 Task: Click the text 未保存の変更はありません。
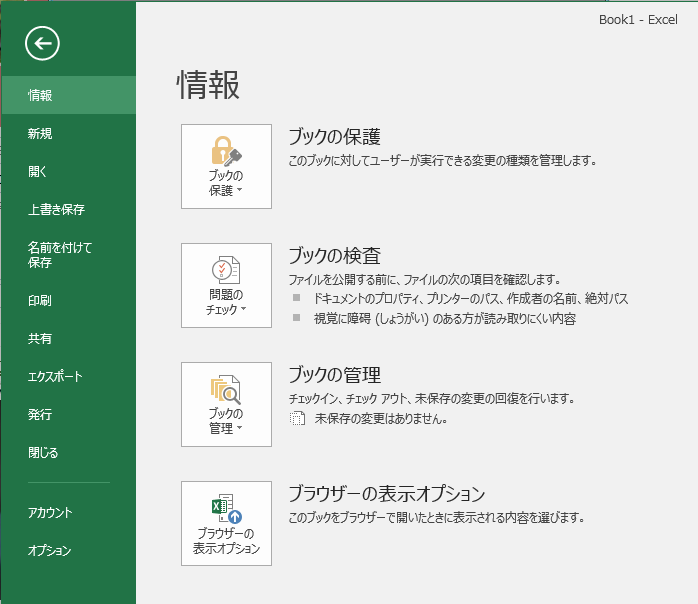[x=381, y=418]
